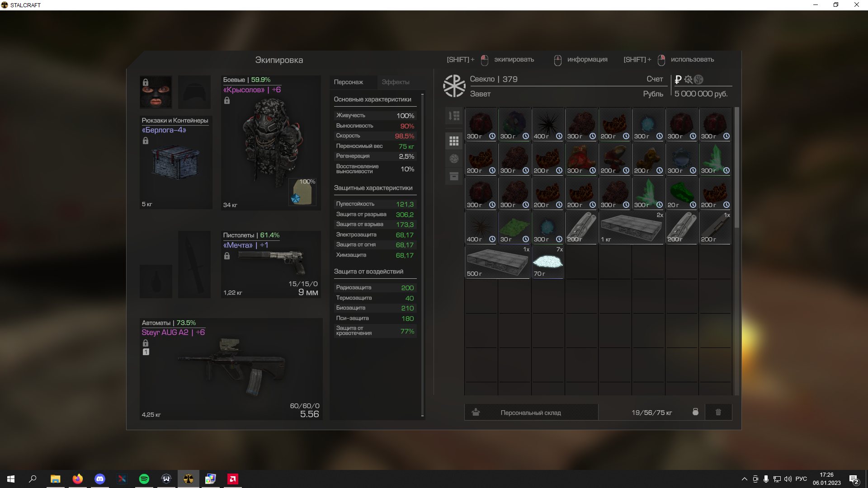Toggle lock on Steyr AUG A2
This screenshot has width=868, height=488.
146,343
